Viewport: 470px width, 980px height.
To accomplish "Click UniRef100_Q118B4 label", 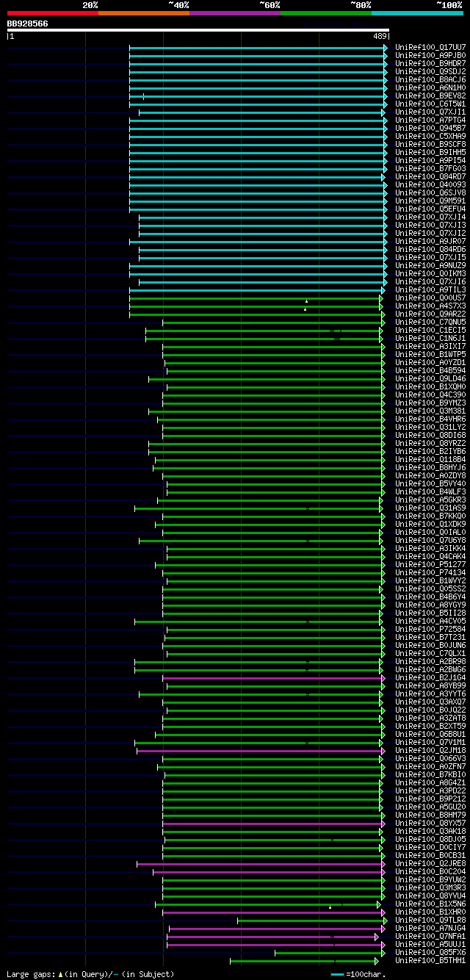I will [x=430, y=459].
